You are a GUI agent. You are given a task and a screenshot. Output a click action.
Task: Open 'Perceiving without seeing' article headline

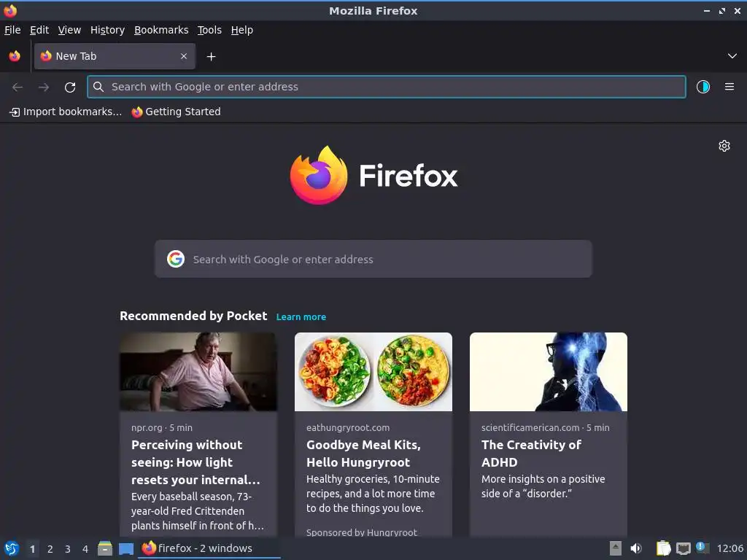(x=196, y=462)
